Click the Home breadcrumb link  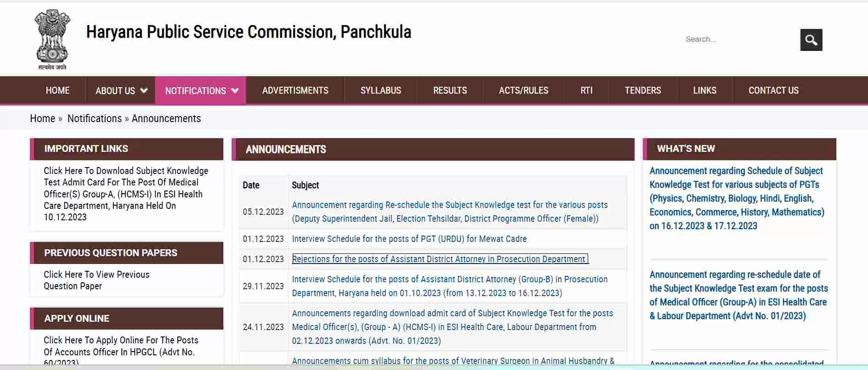tap(43, 118)
